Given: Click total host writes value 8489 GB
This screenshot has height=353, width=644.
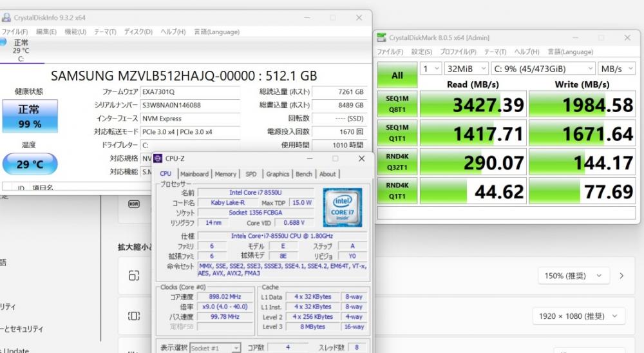Looking at the screenshot, I should 339,105.
